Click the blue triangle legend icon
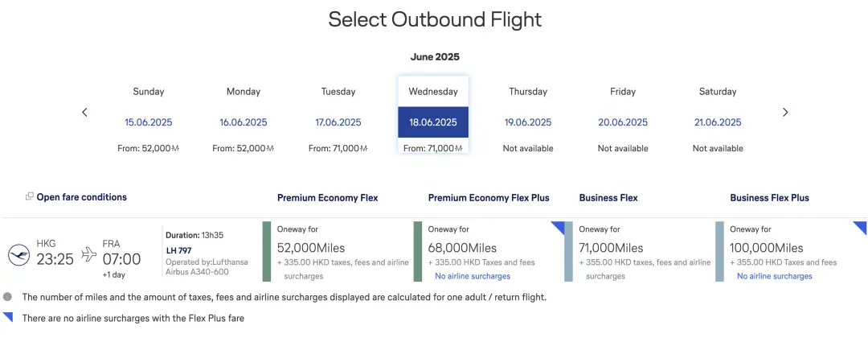The image size is (868, 338). tap(8, 317)
